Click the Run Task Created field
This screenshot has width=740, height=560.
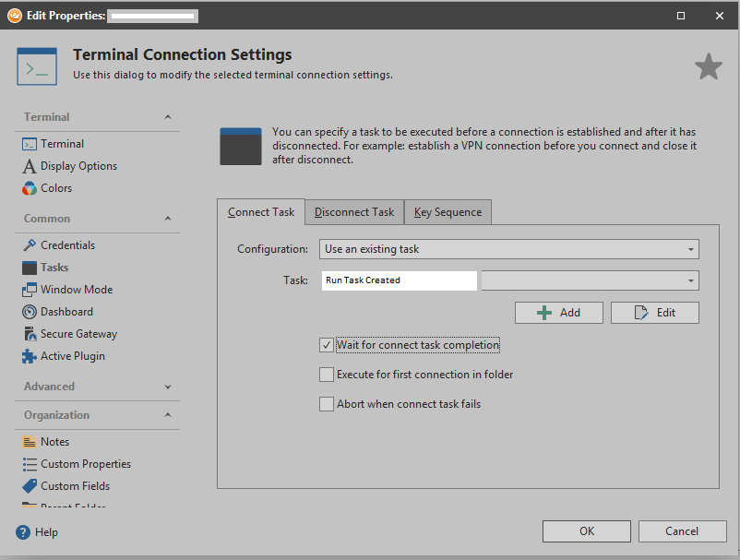[x=399, y=280]
